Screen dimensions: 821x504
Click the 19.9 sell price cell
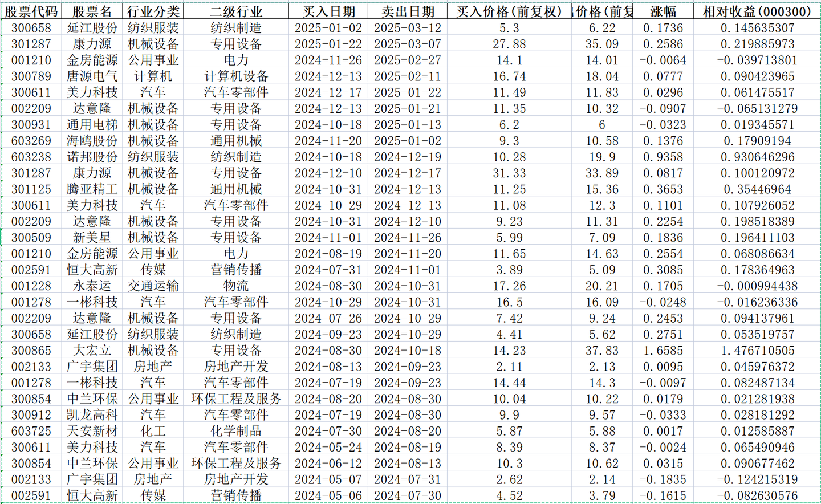tap(602, 157)
